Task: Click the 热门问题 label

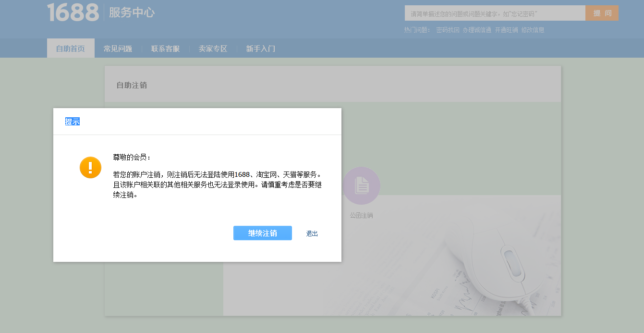Action: pyautogui.click(x=418, y=30)
